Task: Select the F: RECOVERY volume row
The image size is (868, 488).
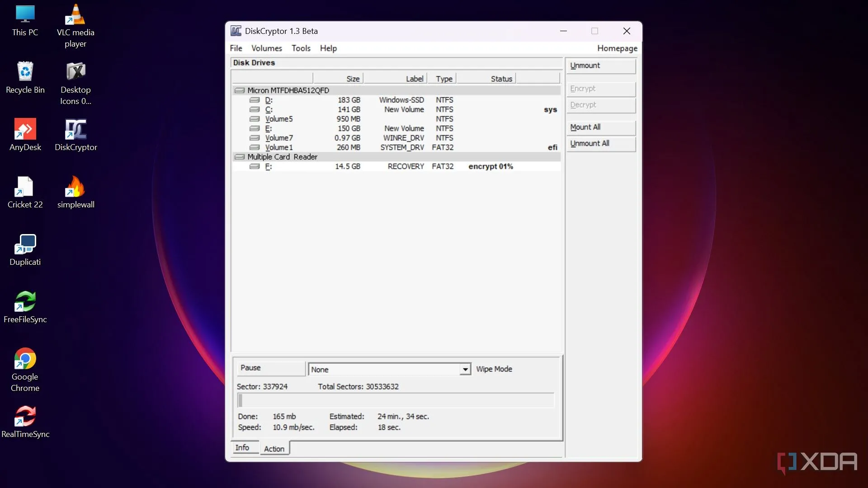Action: [396, 166]
